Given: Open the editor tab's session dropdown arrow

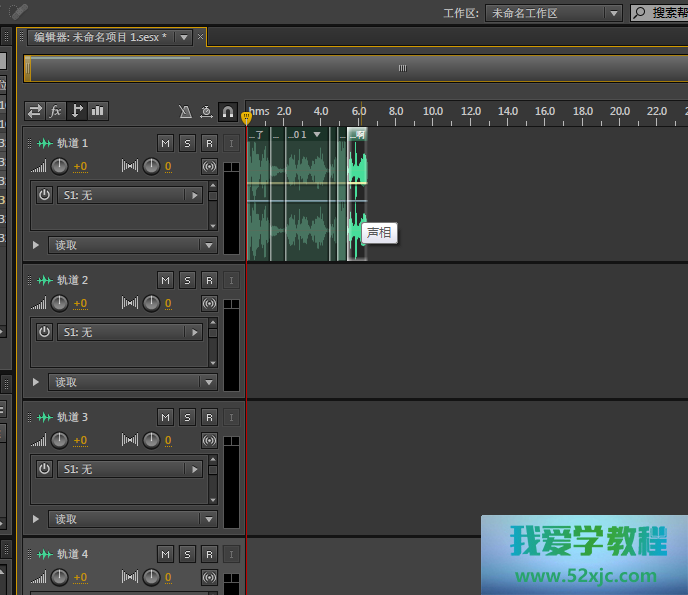Looking at the screenshot, I should click(182, 37).
